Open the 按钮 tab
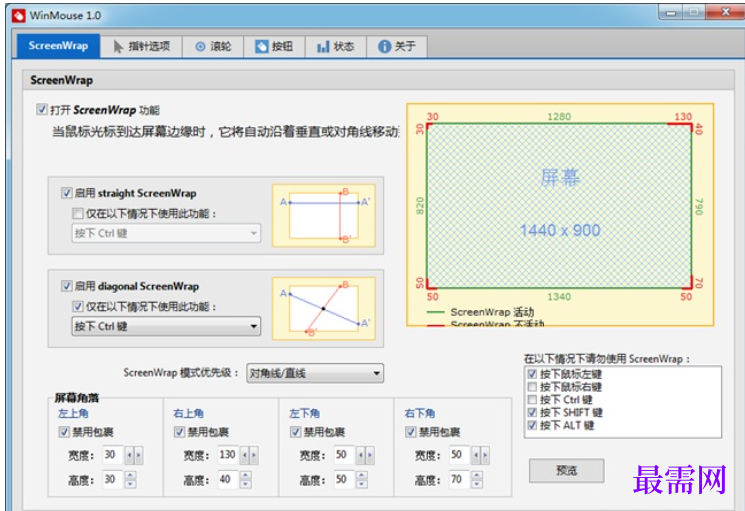 point(274,47)
